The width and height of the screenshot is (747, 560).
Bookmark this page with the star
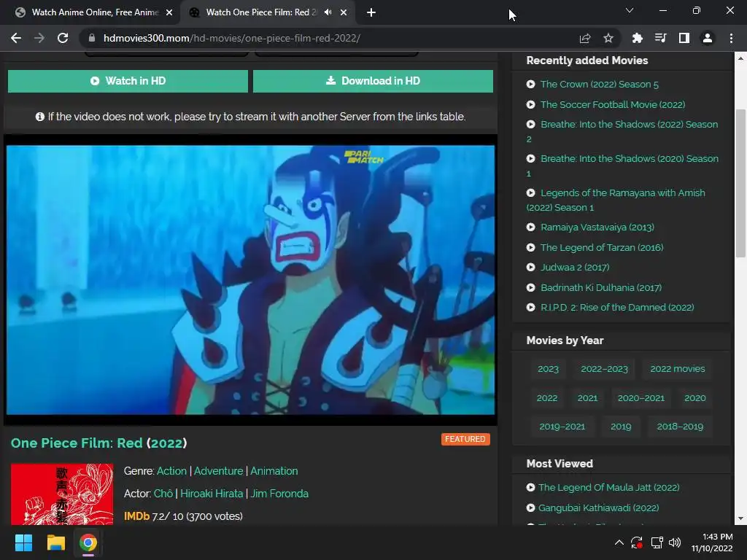coord(608,38)
